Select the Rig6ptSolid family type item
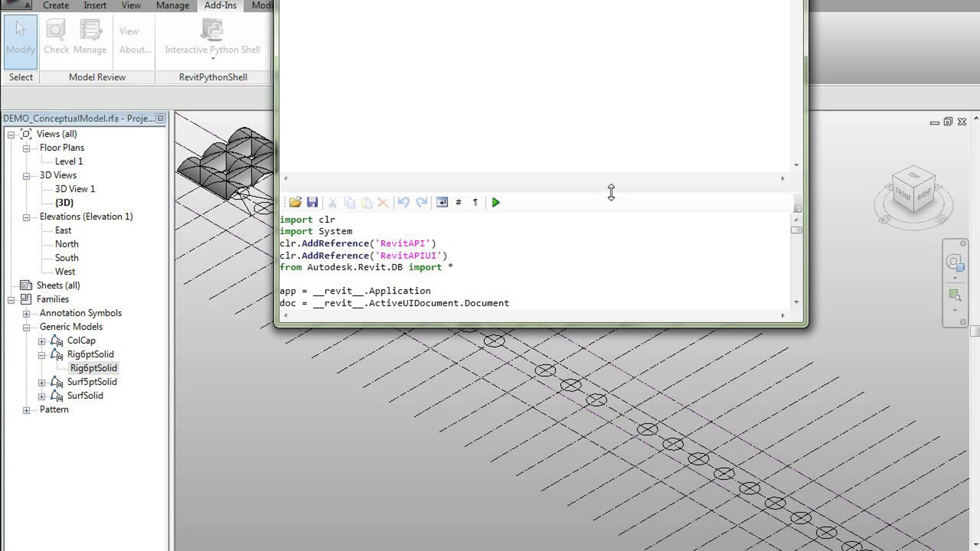Viewport: 980px width, 551px height. 94,368
